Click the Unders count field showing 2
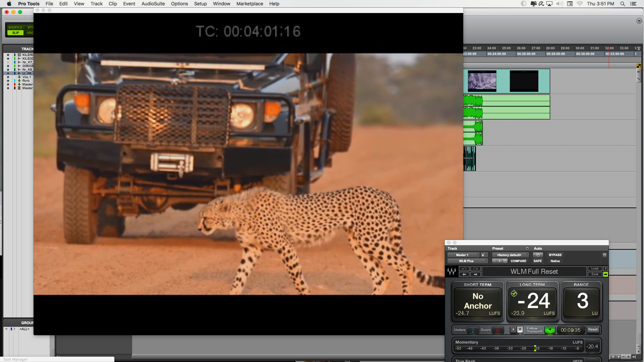644x362 pixels. click(x=473, y=330)
